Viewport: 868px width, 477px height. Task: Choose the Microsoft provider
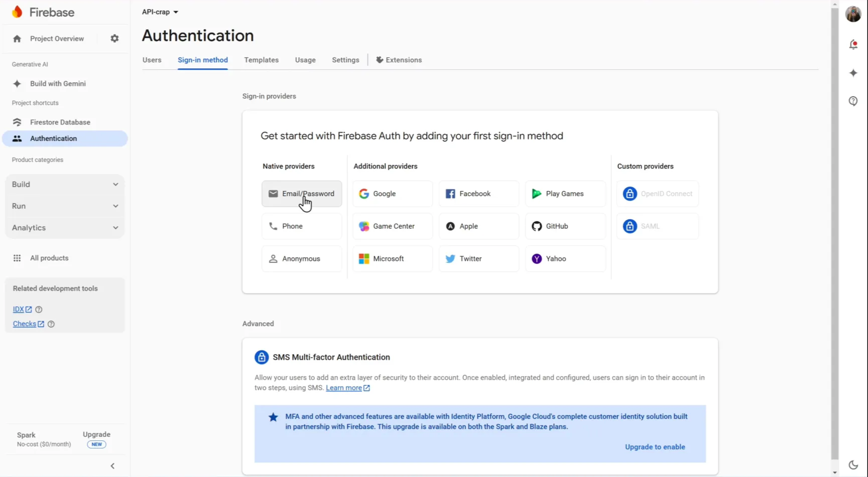point(393,259)
